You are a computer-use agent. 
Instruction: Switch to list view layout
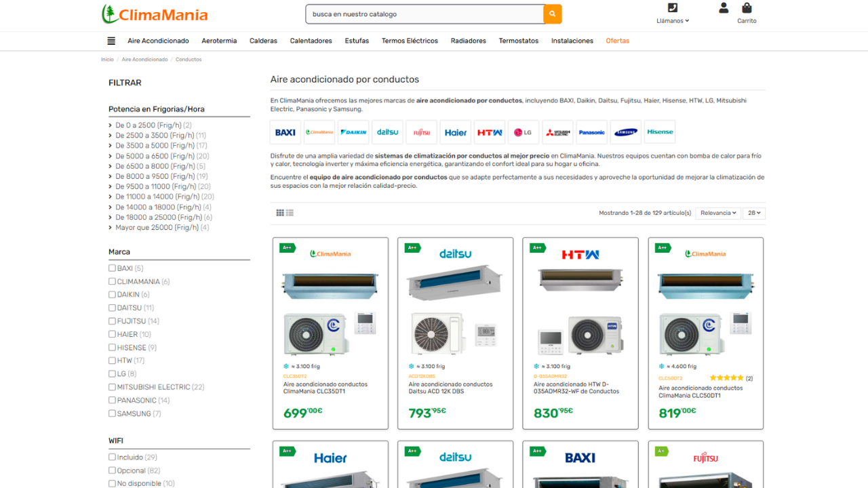(290, 213)
